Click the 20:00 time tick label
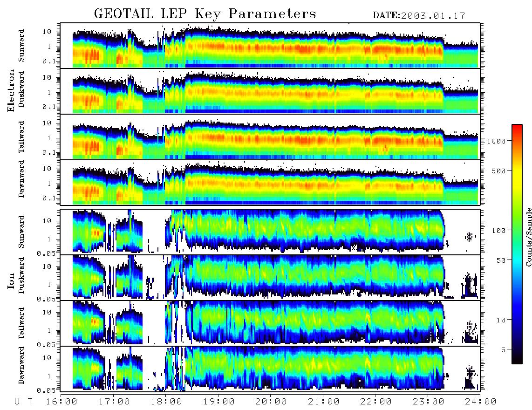532x410 pixels. pyautogui.click(x=271, y=402)
